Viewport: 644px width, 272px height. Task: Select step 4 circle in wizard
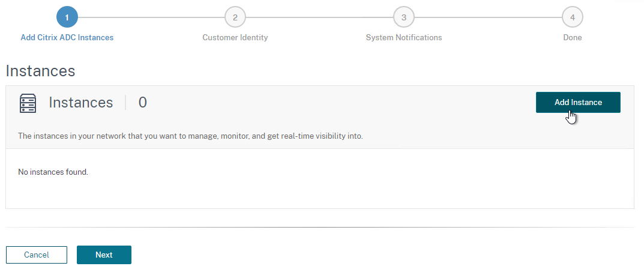(x=573, y=17)
